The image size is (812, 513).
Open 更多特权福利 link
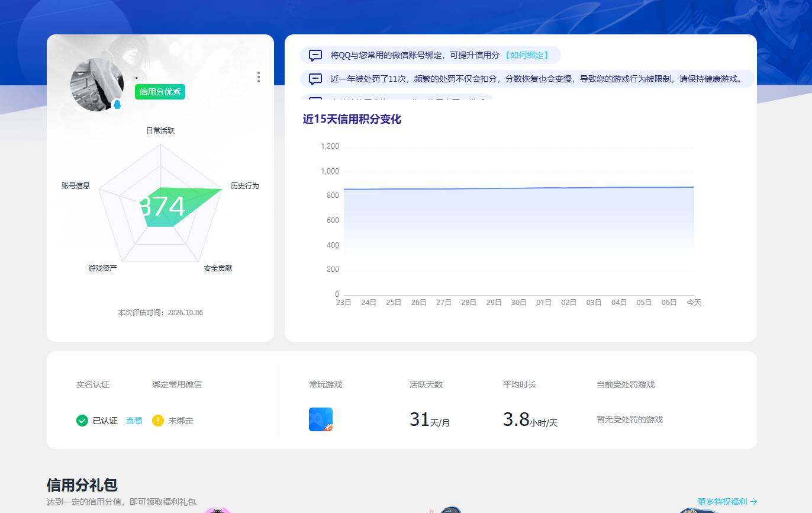[x=727, y=501]
